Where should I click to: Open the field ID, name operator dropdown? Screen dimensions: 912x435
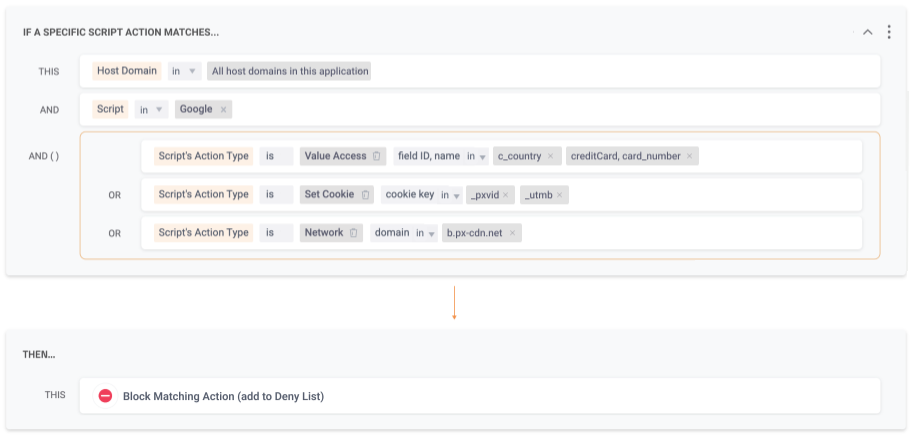coord(476,156)
